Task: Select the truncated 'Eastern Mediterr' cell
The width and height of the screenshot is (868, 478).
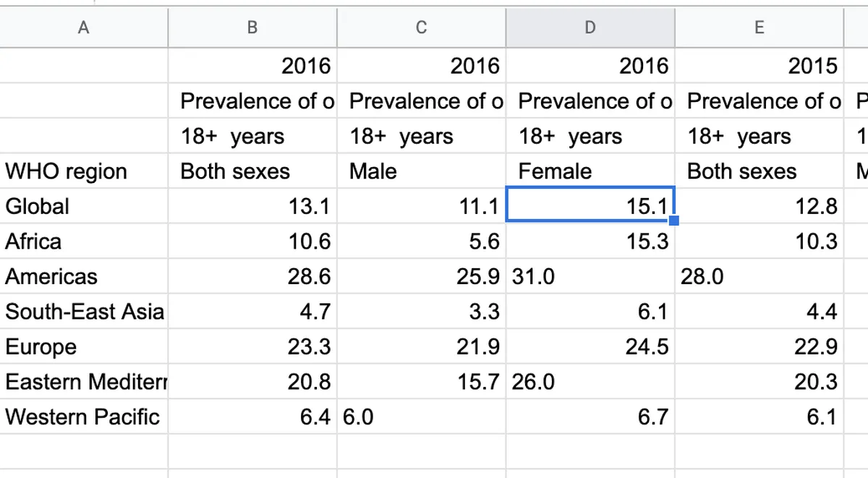Action: pyautogui.click(x=84, y=382)
